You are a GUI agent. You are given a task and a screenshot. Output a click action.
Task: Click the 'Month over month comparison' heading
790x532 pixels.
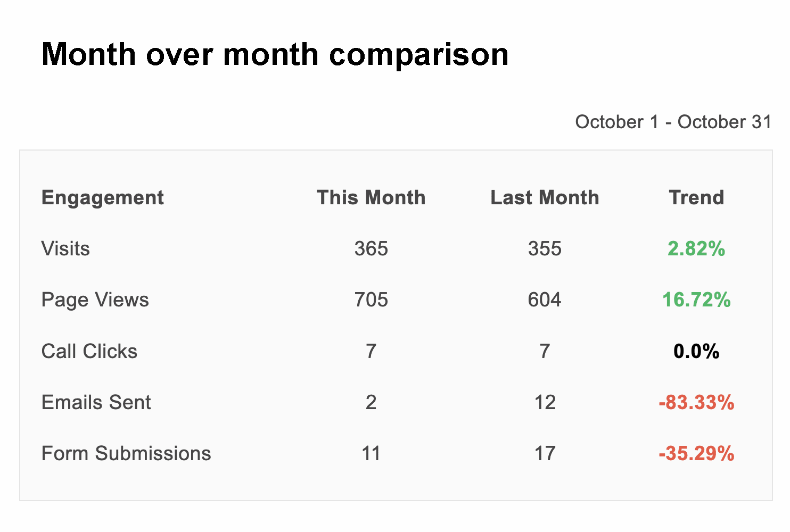tap(275, 54)
